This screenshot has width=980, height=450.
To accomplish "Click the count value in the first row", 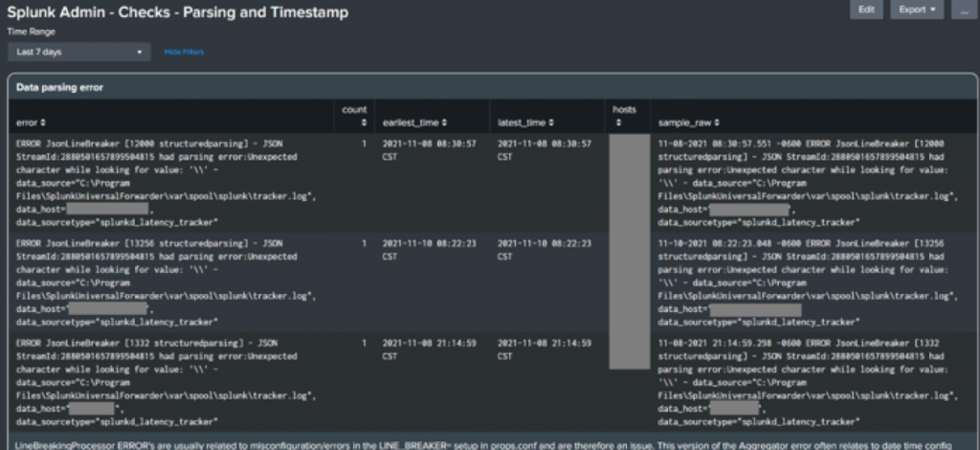I will (x=364, y=144).
